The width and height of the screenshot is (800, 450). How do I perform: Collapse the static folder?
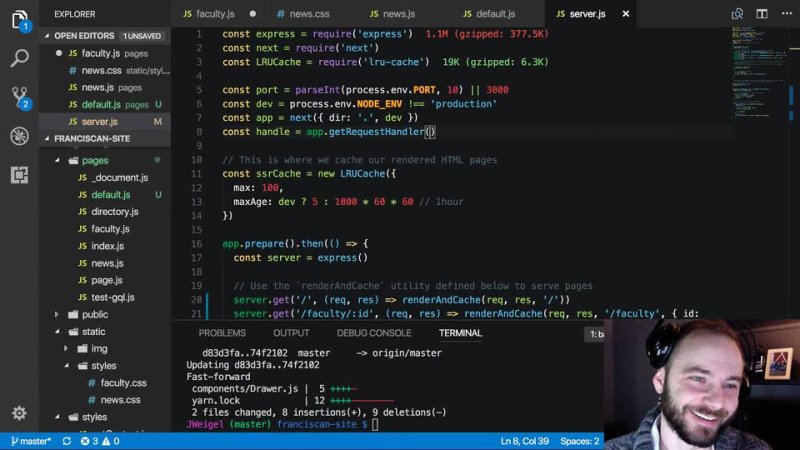click(x=57, y=332)
